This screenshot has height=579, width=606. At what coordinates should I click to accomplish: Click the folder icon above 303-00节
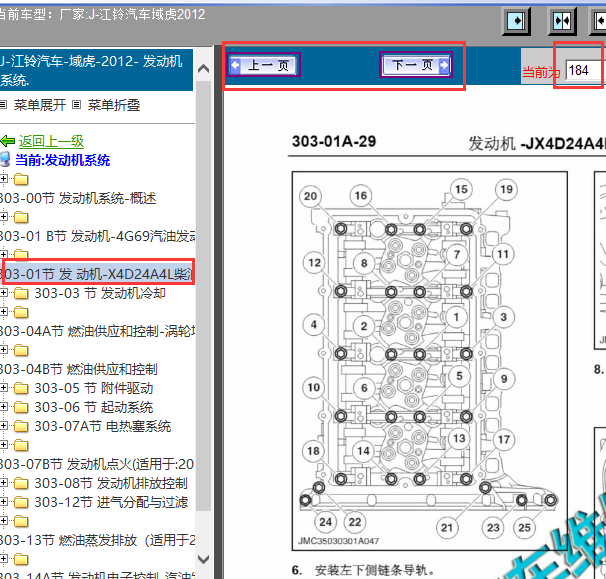(21, 179)
